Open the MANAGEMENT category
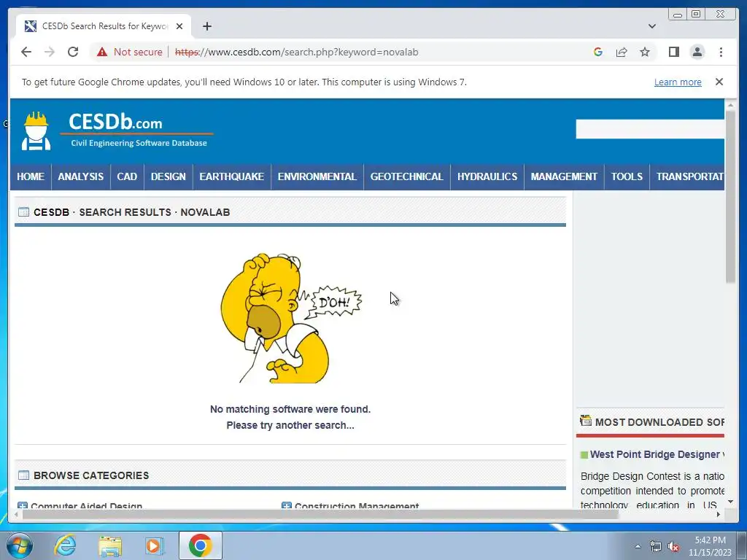Screen dimensions: 747x560 click(x=564, y=176)
